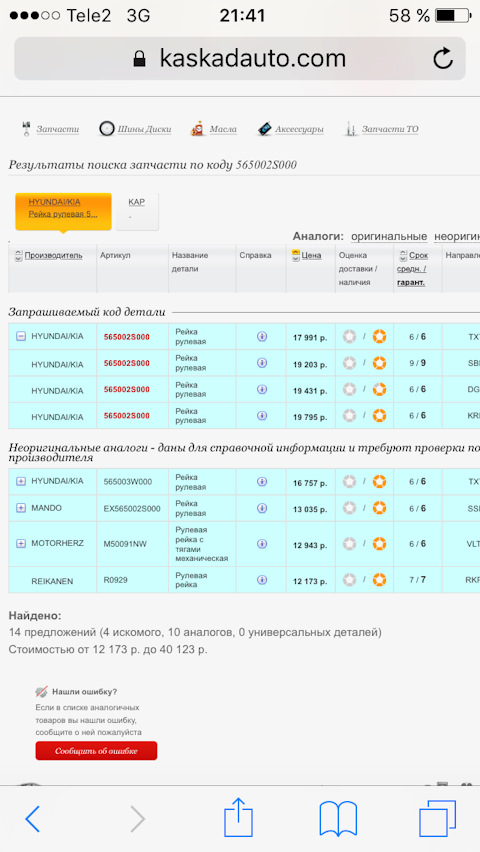Open the Шины Диски section
Image resolution: width=480 pixels, height=852 pixels.
tap(144, 129)
